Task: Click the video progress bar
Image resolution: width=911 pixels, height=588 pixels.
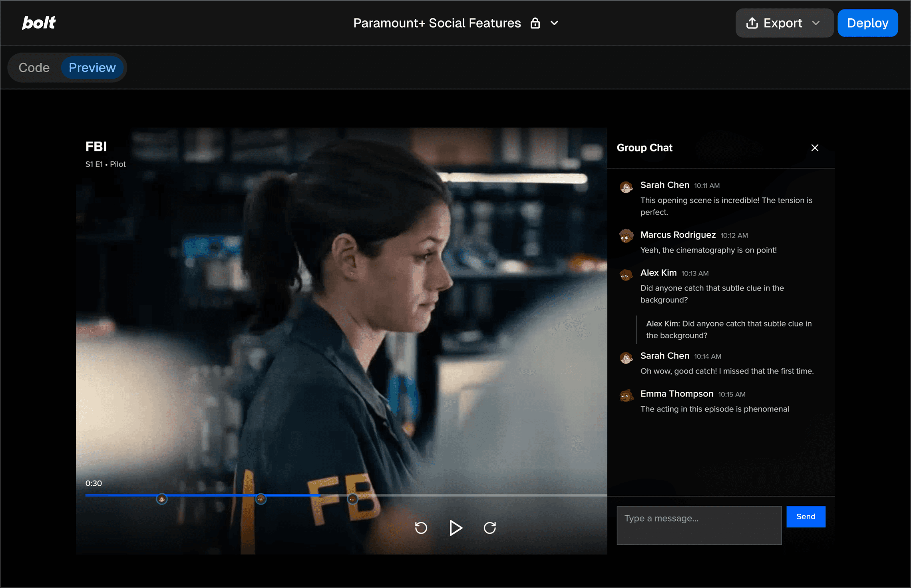Action: coord(346,495)
